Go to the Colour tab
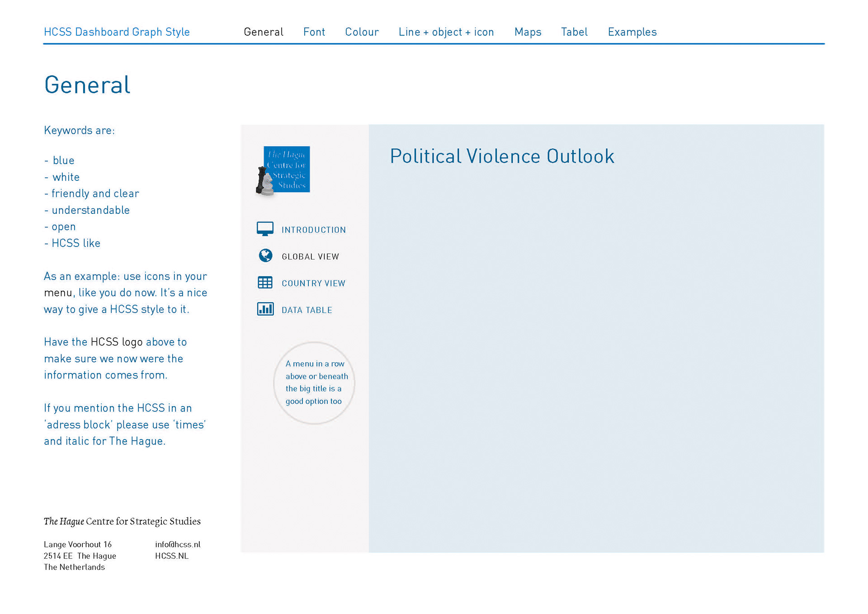Image resolution: width=868 pixels, height=614 pixels. click(362, 32)
